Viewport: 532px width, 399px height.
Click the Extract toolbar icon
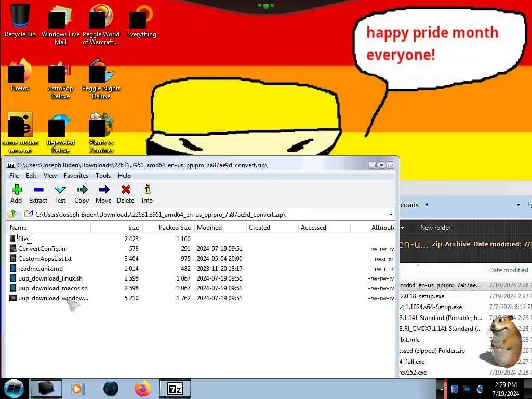point(38,194)
